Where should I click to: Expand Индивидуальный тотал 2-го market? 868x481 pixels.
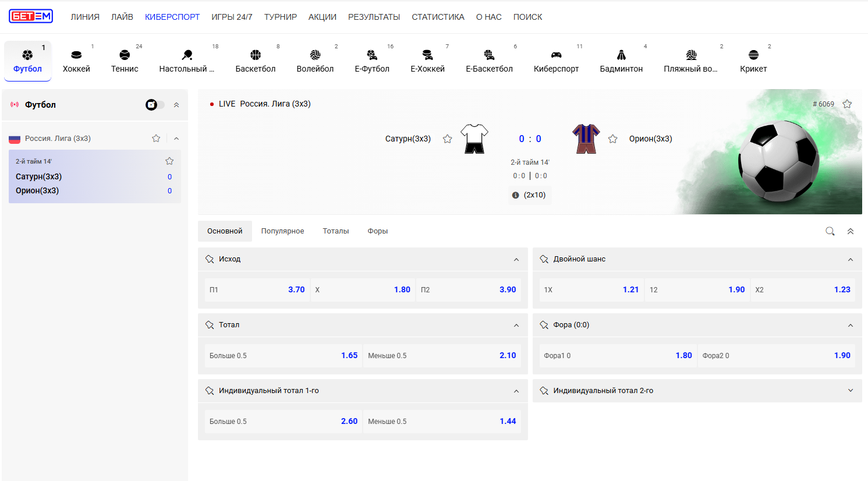pos(851,391)
